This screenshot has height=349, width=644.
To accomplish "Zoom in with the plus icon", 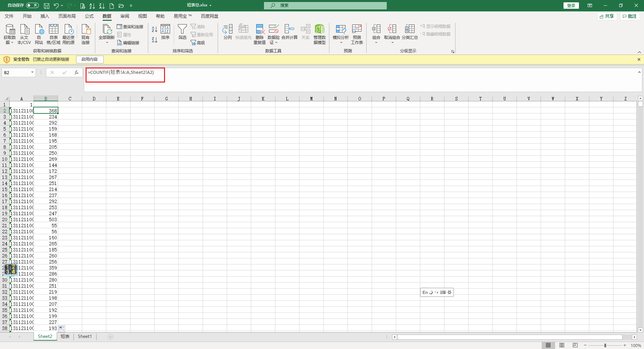I will click(625, 345).
